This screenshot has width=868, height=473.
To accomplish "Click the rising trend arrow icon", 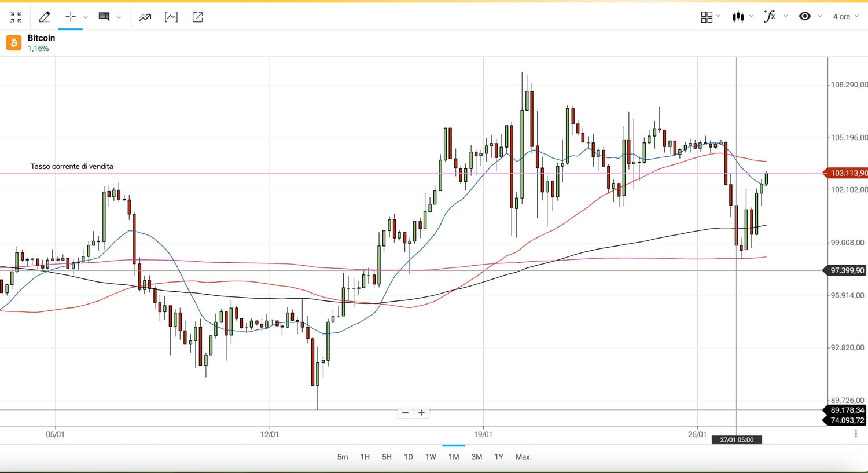I will tap(145, 17).
